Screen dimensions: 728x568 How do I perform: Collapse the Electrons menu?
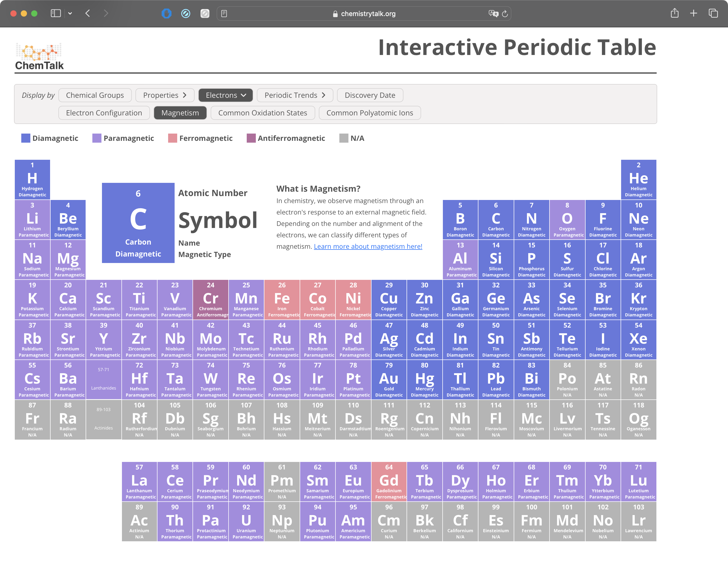pos(226,95)
